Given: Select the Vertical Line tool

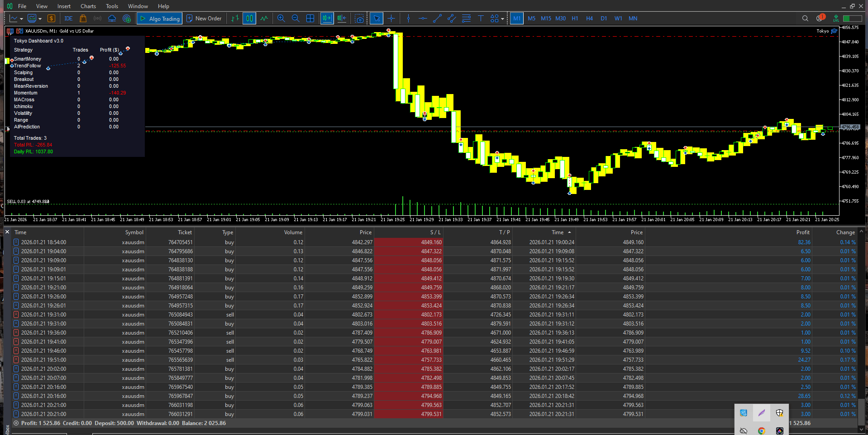Looking at the screenshot, I should point(409,18).
